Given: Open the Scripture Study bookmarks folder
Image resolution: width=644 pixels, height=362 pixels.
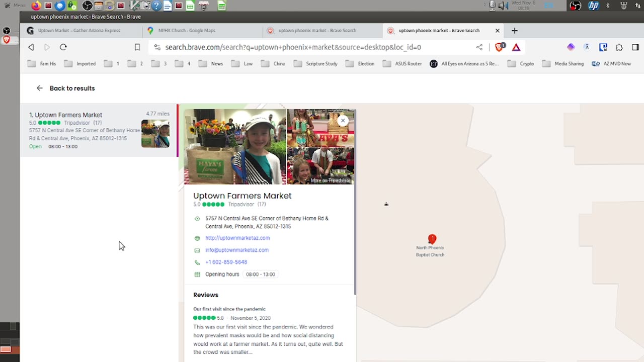Looking at the screenshot, I should (315, 64).
